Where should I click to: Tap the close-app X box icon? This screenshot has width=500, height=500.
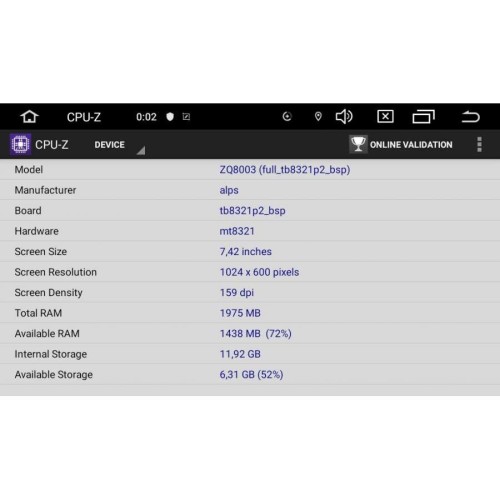pyautogui.click(x=385, y=117)
